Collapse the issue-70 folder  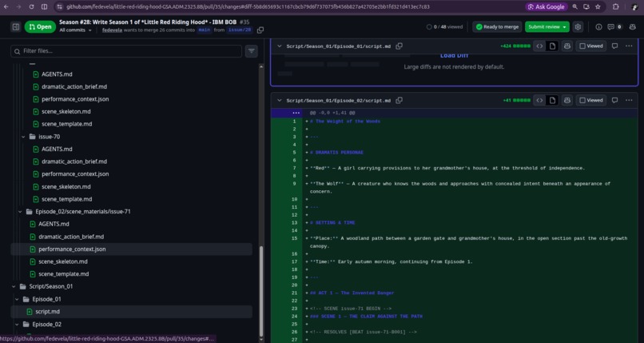coord(23,137)
